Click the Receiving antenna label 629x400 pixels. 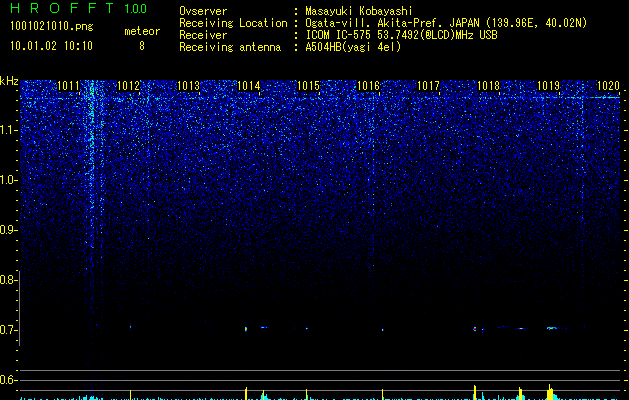coord(230,47)
